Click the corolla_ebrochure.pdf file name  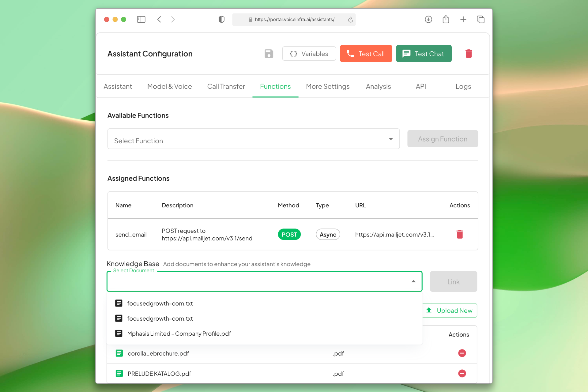click(x=158, y=353)
